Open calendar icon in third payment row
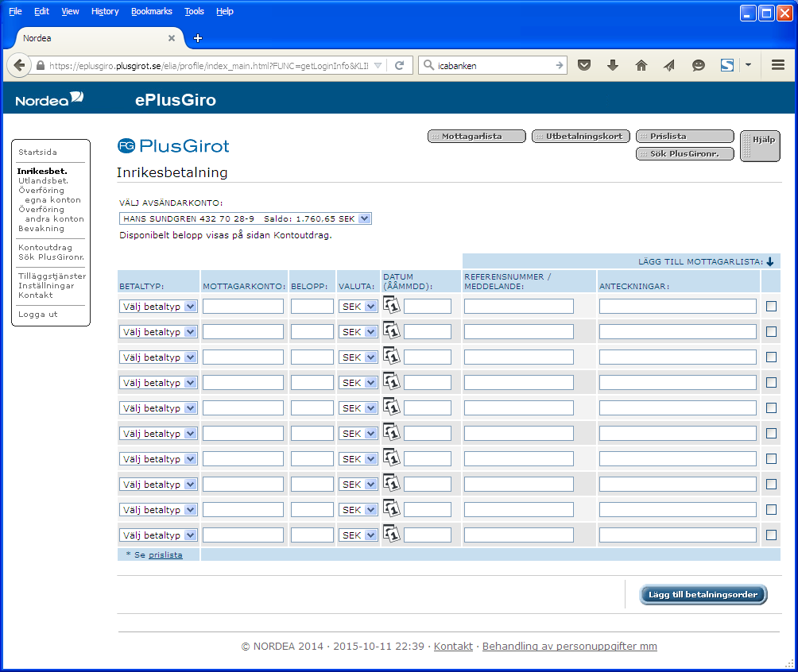 click(x=391, y=356)
